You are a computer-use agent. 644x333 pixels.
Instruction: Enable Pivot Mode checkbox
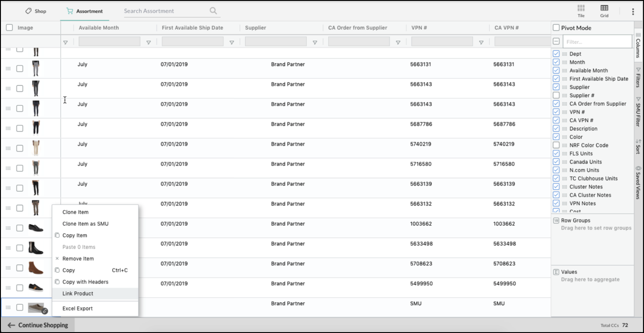coord(556,28)
